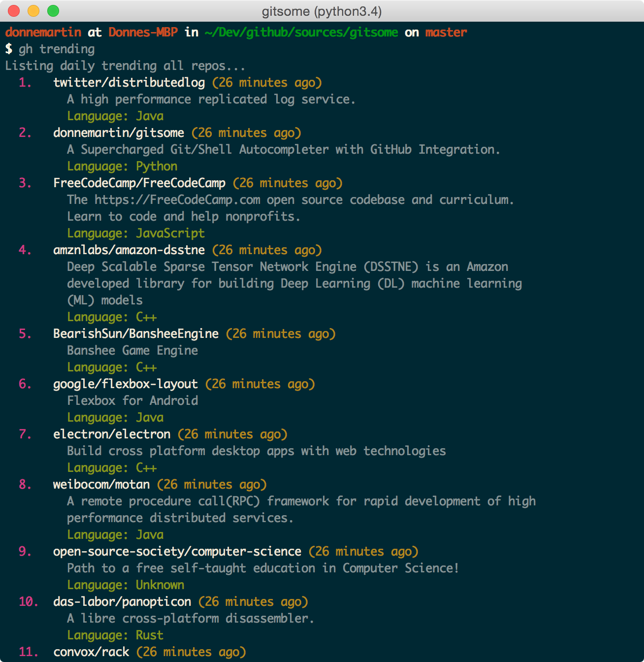
Task: Click Language: Java under google/flexbox-layout
Action: click(x=115, y=418)
